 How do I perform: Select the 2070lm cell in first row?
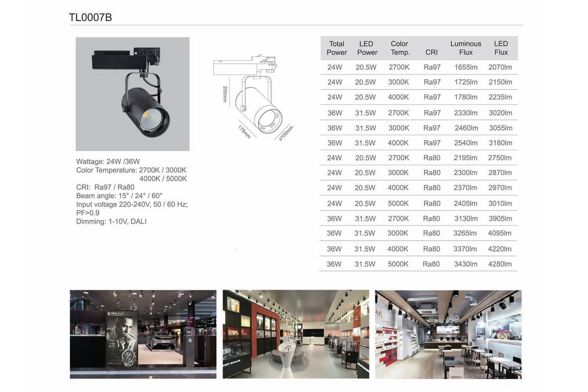pyautogui.click(x=500, y=67)
